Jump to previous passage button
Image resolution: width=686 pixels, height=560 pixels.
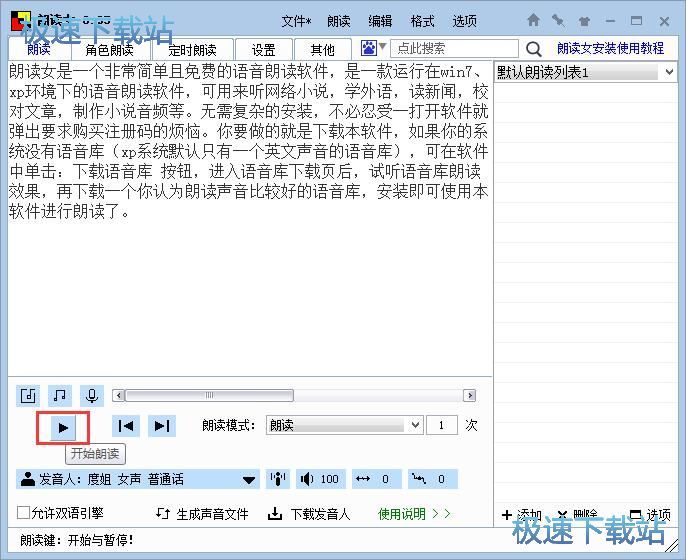(126, 426)
